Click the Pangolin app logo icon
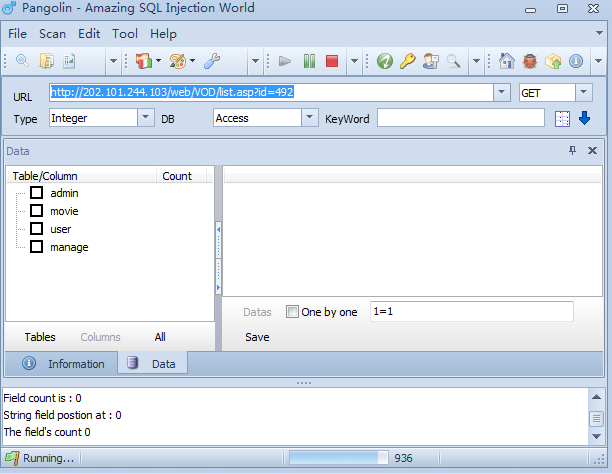612x474 pixels. click(x=9, y=8)
